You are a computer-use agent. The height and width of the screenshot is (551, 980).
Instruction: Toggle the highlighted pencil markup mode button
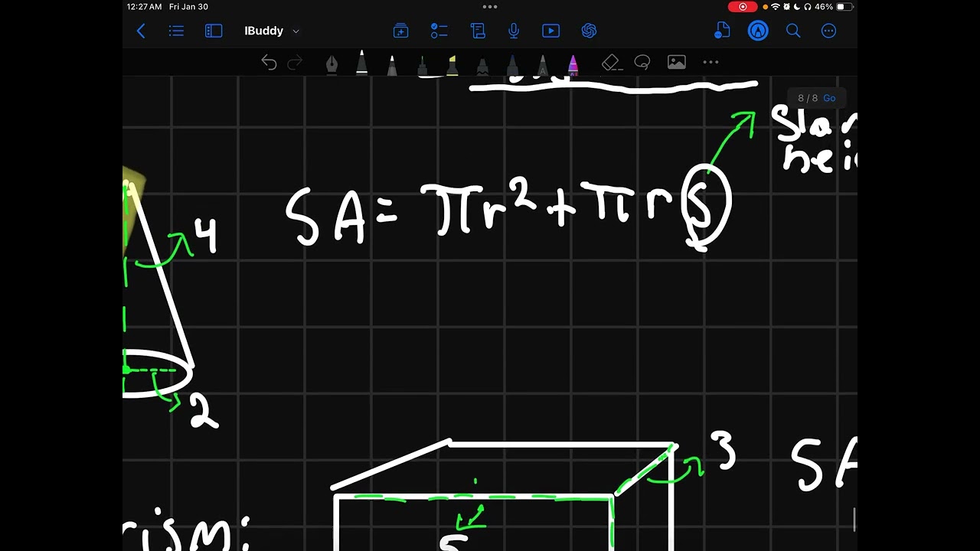click(758, 31)
